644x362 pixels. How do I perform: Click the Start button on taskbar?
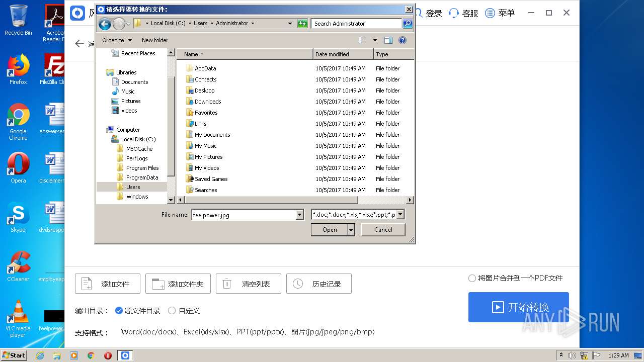(14, 355)
